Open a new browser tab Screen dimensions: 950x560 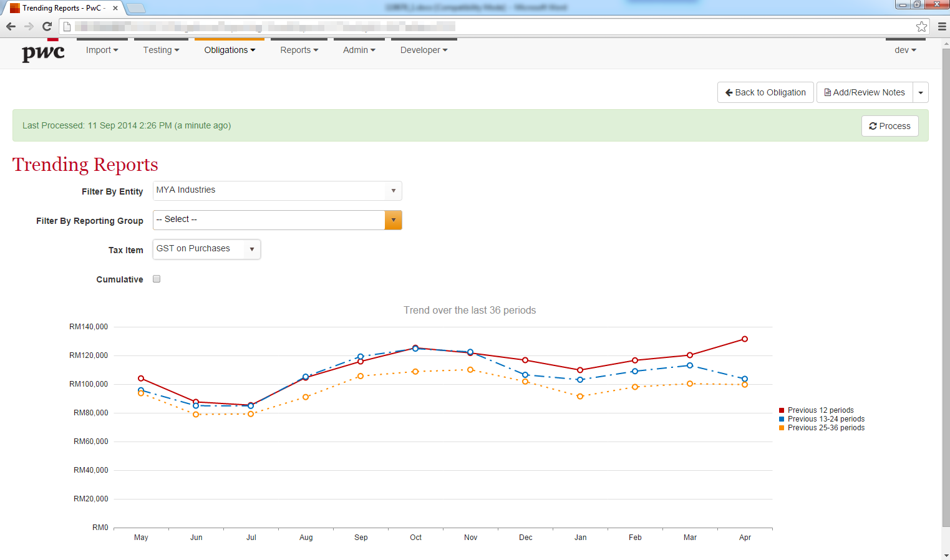click(x=136, y=8)
